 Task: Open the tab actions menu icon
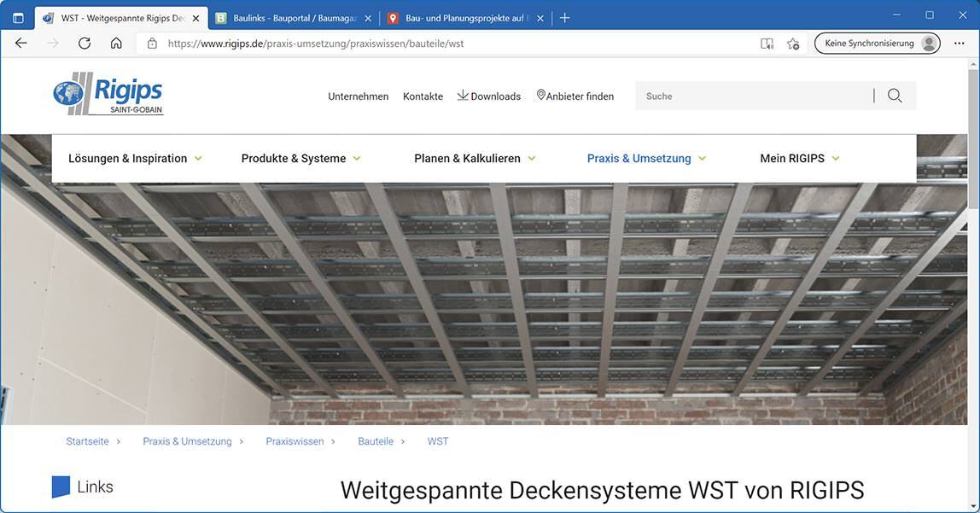pos(18,18)
